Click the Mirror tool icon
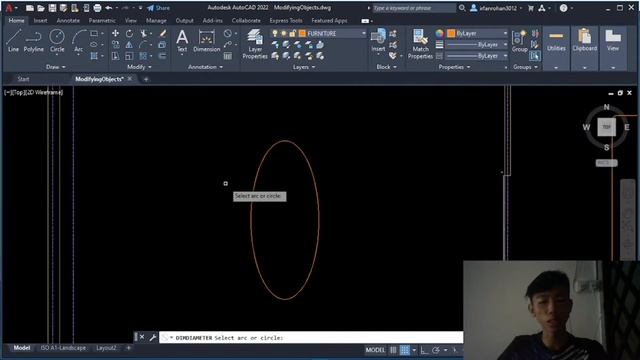 (129, 45)
